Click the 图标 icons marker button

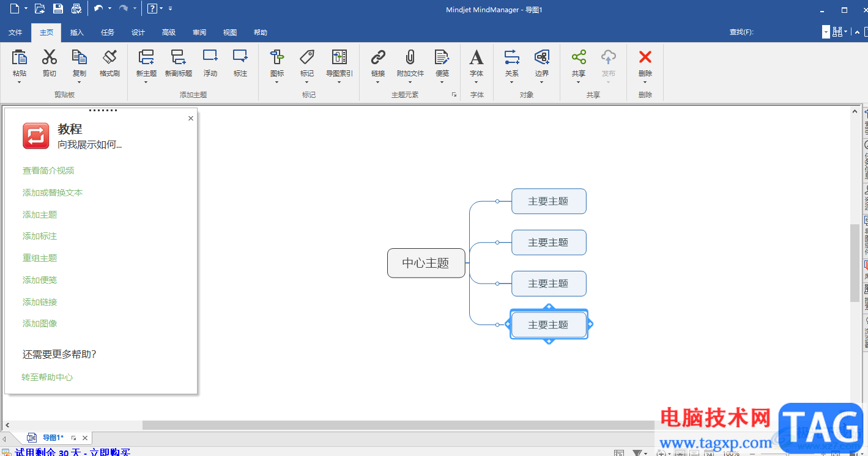(x=277, y=57)
